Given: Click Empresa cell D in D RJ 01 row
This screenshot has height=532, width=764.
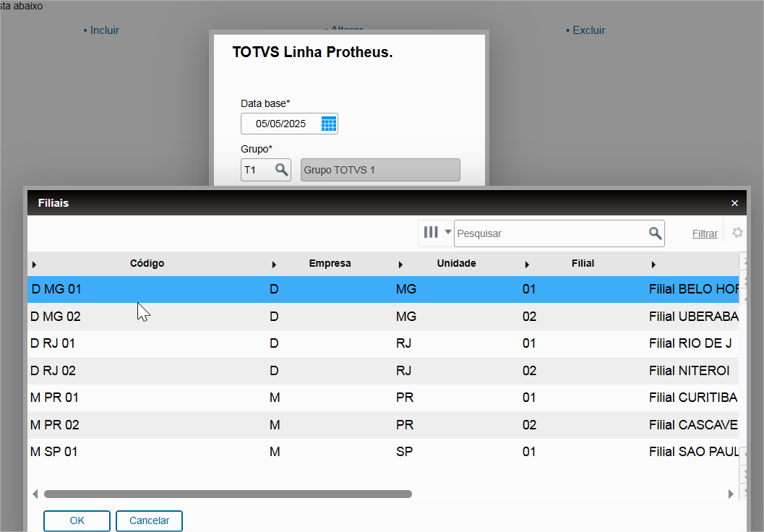Looking at the screenshot, I should (x=274, y=343).
